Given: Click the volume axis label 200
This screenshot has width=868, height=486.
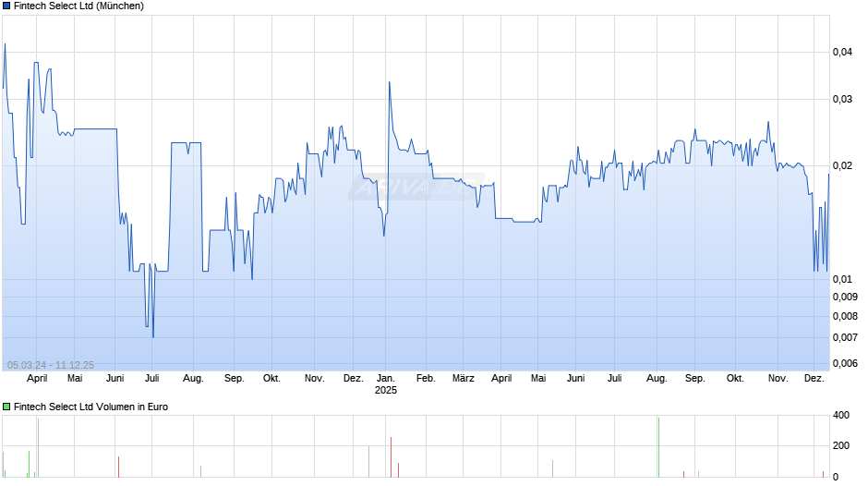Looking at the screenshot, I should click(841, 445).
